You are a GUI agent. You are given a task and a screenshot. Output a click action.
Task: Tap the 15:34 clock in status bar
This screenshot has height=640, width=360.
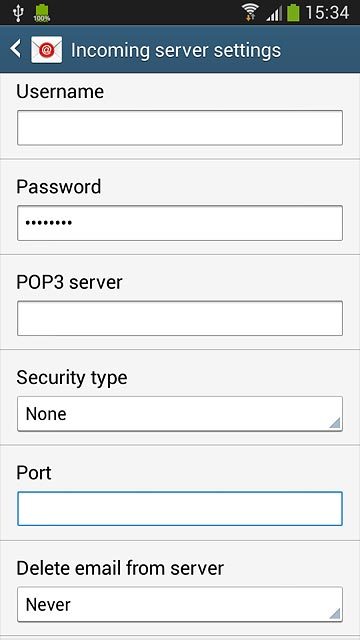[x=327, y=13]
